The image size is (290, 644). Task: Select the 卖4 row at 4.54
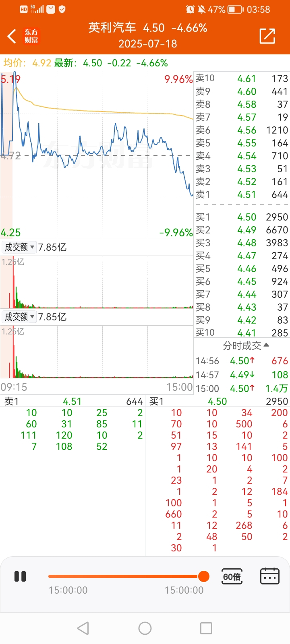click(242, 156)
